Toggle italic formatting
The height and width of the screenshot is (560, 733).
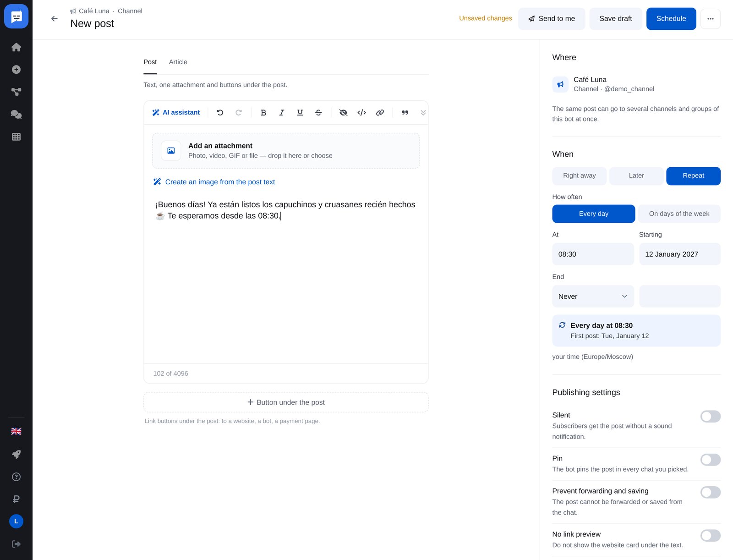coord(282,113)
